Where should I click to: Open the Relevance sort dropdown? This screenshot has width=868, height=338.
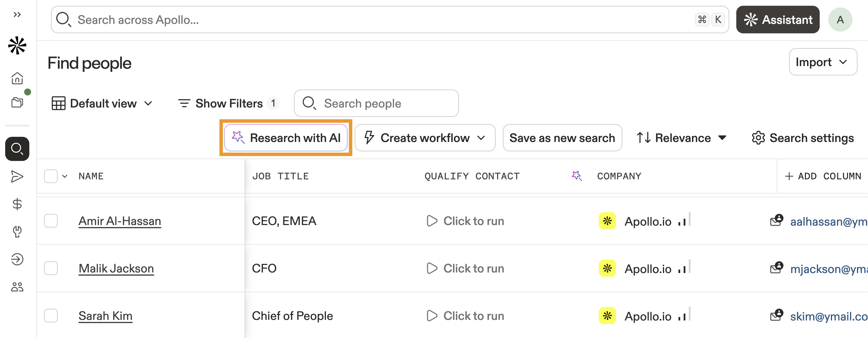point(681,138)
